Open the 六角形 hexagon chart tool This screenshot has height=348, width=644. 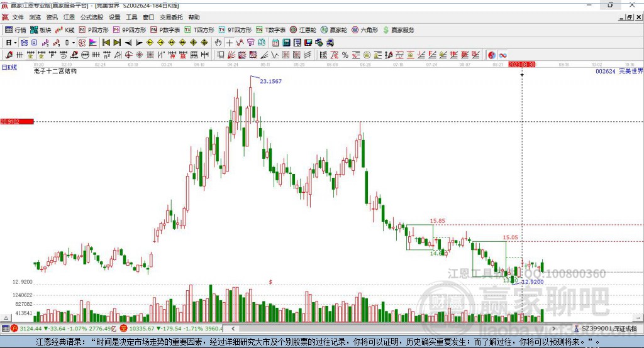tap(365, 30)
